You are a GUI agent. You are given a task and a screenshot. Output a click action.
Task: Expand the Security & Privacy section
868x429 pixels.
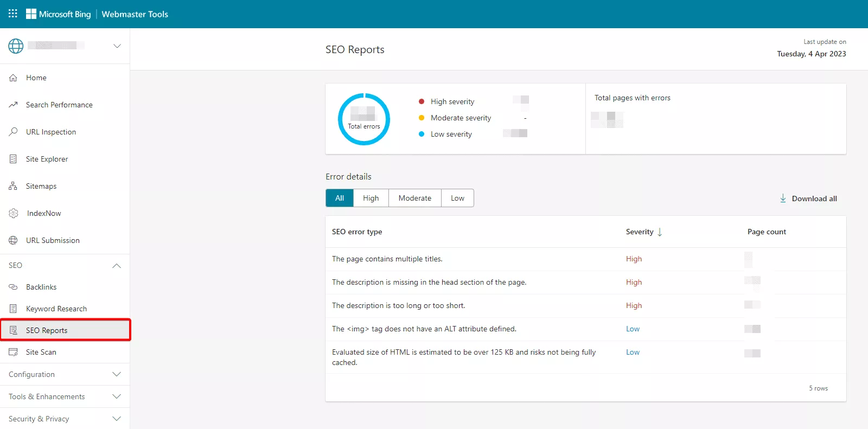pyautogui.click(x=116, y=419)
